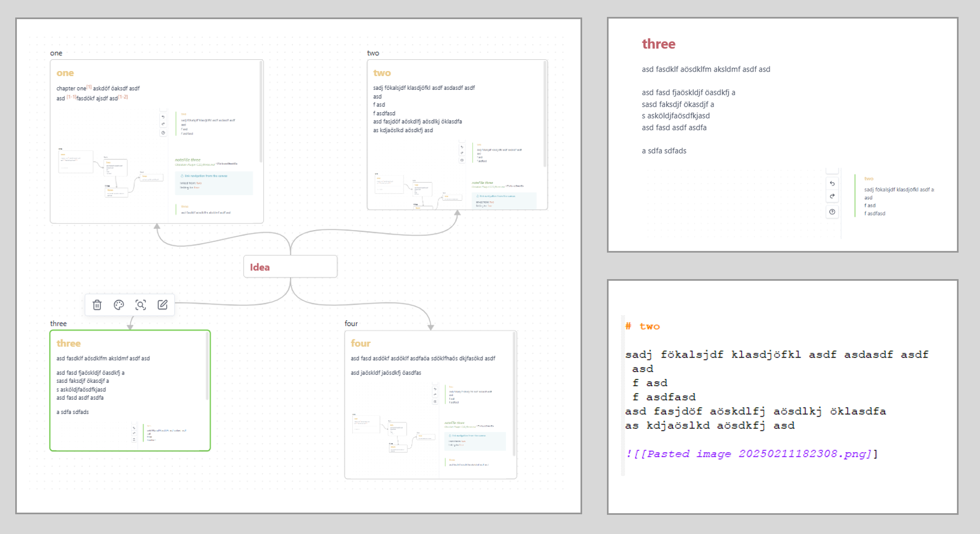This screenshot has height=534, width=980.
Task: Click the zoom to selection icon
Action: click(141, 305)
